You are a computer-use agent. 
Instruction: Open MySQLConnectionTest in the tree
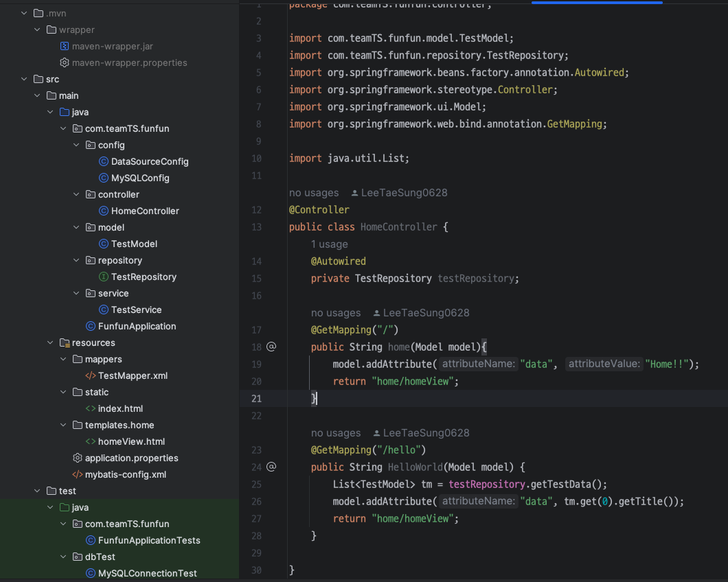pos(147,573)
